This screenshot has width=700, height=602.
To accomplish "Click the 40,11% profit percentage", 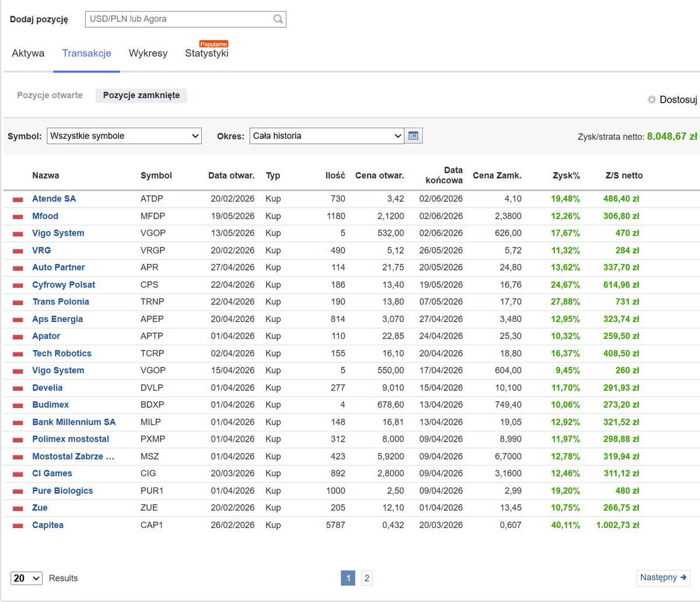I will coord(565,525).
